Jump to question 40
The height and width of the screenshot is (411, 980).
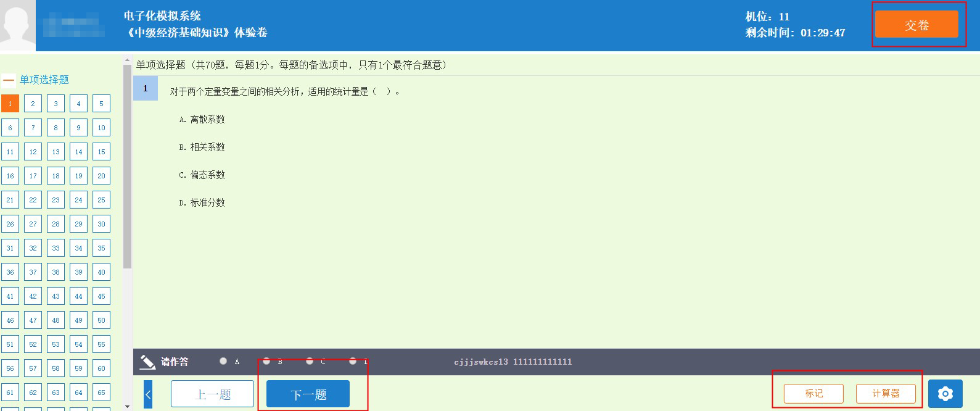[x=101, y=272]
